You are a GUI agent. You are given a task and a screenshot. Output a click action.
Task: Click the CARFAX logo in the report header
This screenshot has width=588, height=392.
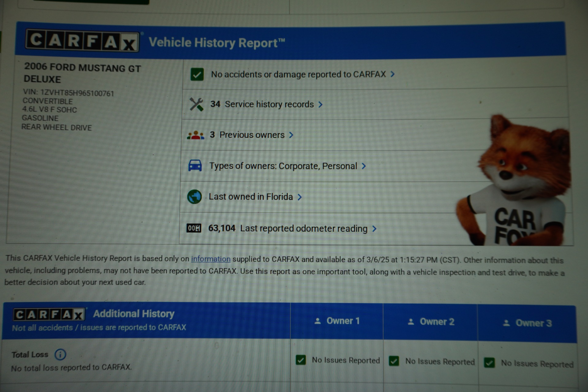(82, 40)
